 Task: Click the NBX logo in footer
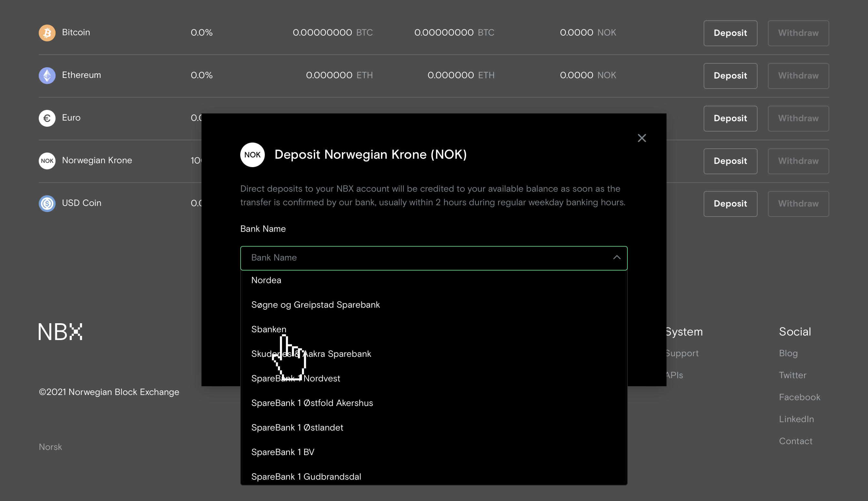[60, 332]
